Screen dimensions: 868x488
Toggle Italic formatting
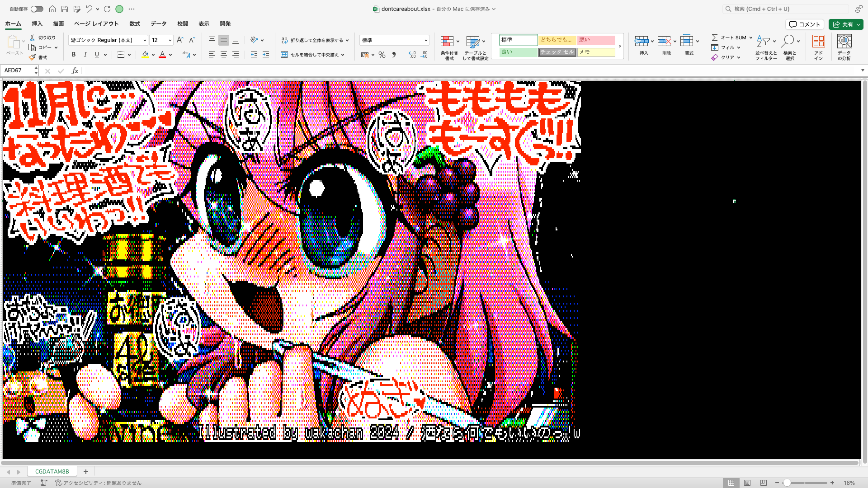coord(85,55)
